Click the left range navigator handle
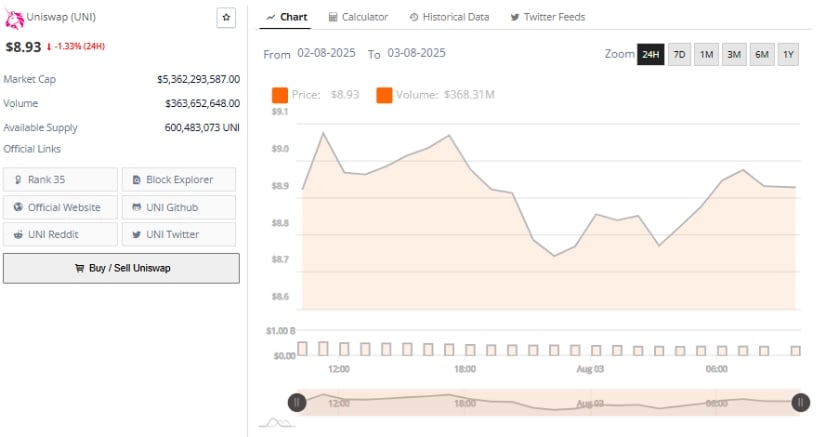Screen dimensions: 825x437 coord(297,403)
